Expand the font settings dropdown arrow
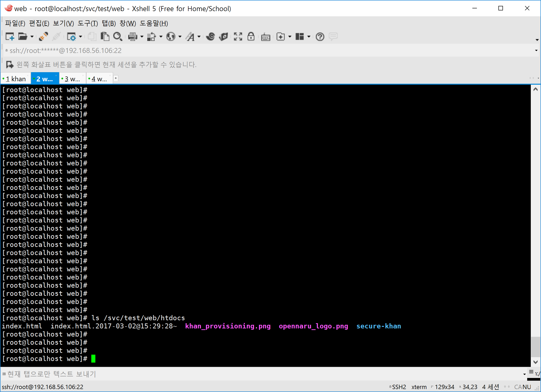 [x=199, y=37]
